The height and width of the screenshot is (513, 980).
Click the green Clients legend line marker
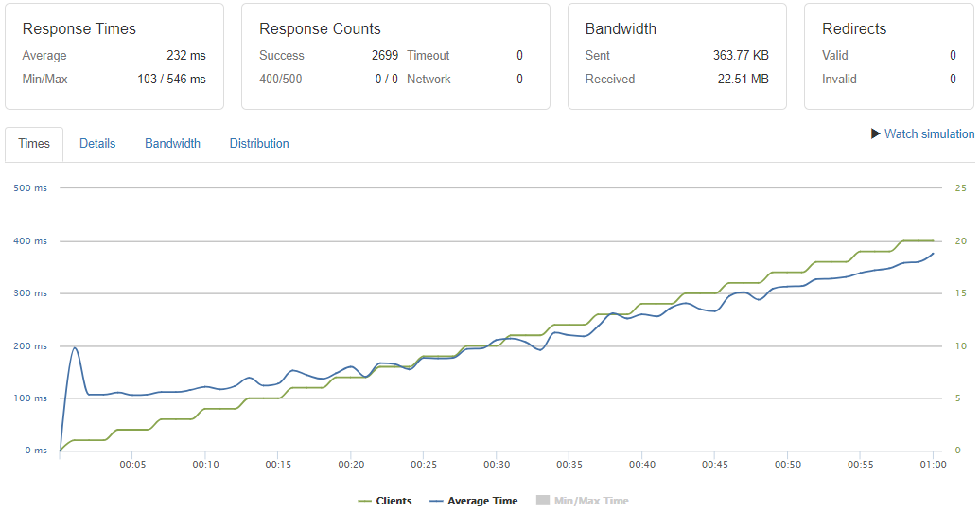click(x=365, y=501)
